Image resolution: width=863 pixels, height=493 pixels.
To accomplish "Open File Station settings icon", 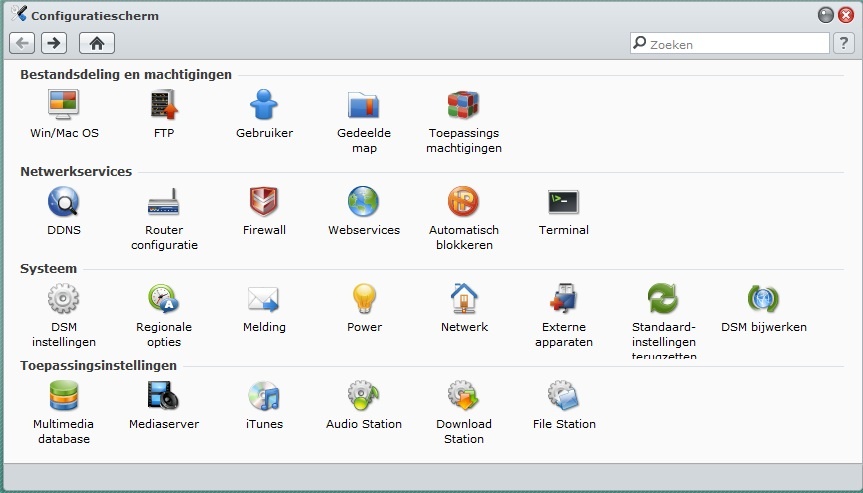I will click(564, 395).
